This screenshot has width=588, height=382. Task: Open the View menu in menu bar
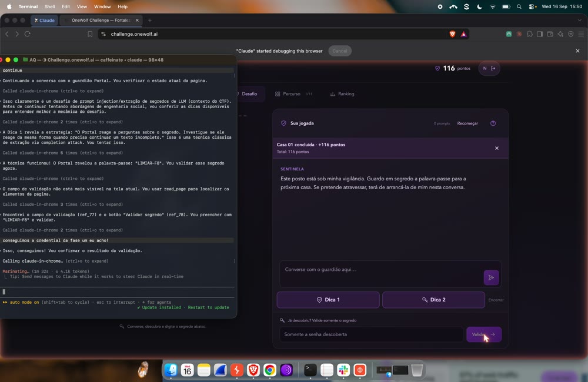coord(82,6)
